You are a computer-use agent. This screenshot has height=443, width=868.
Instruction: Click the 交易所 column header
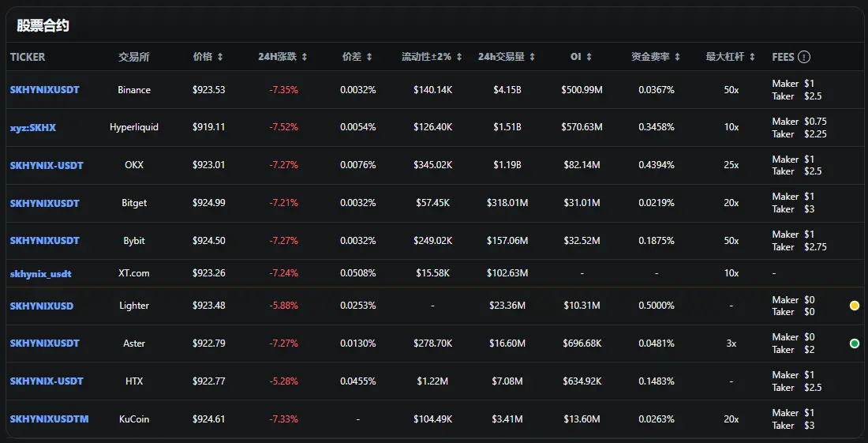click(134, 57)
